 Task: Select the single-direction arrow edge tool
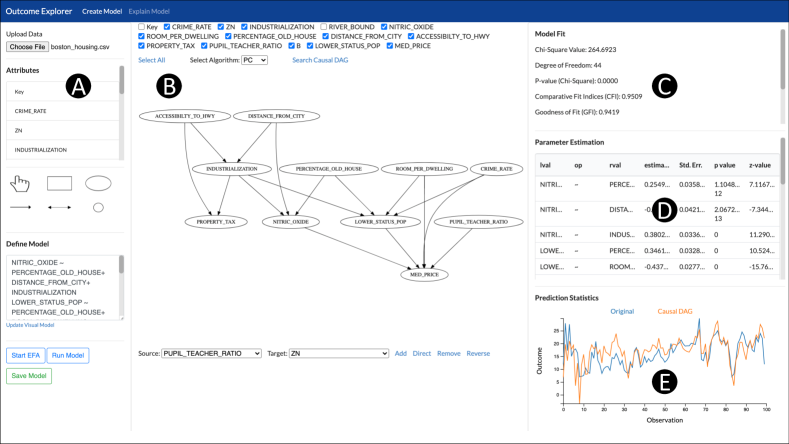(21, 207)
